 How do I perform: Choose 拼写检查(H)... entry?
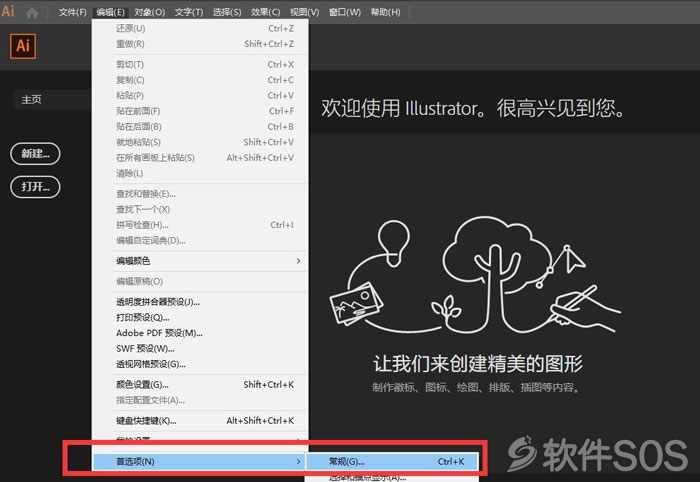[x=200, y=225]
